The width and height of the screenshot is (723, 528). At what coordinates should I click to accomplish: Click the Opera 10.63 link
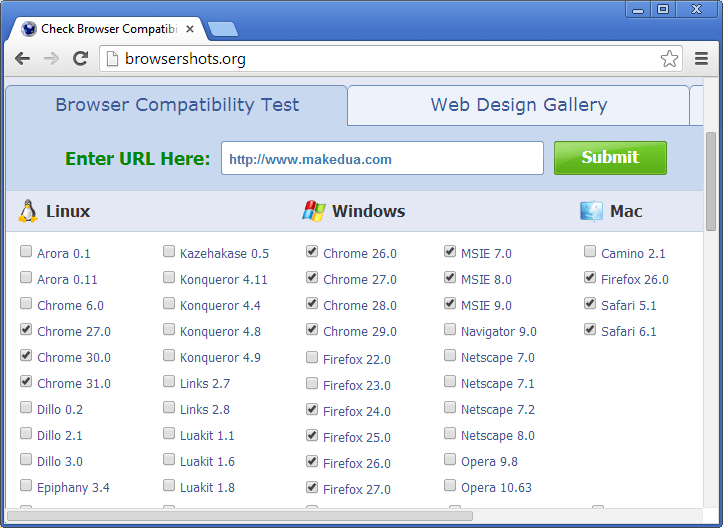[x=497, y=488]
